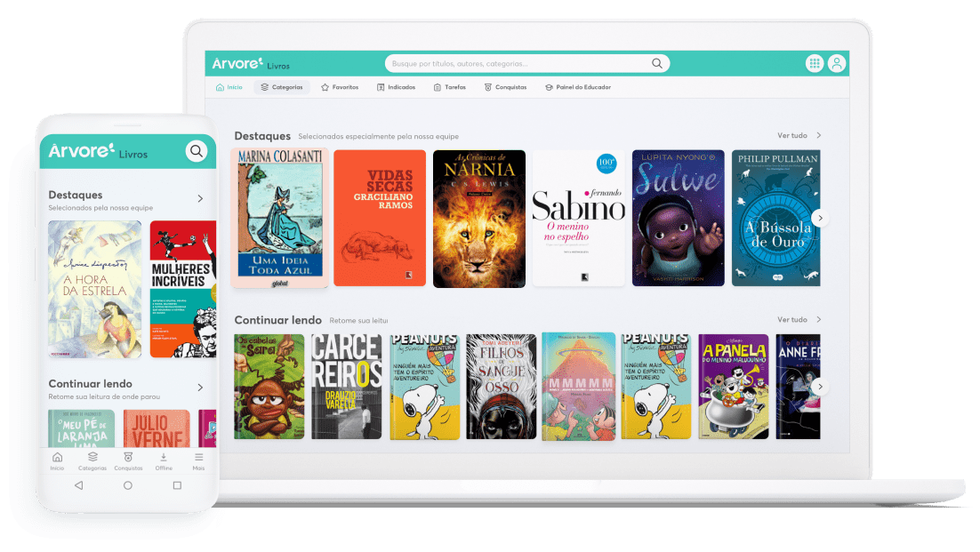Click the Destaques heading on the laptop
The width and height of the screenshot is (980, 552).
[x=262, y=136]
